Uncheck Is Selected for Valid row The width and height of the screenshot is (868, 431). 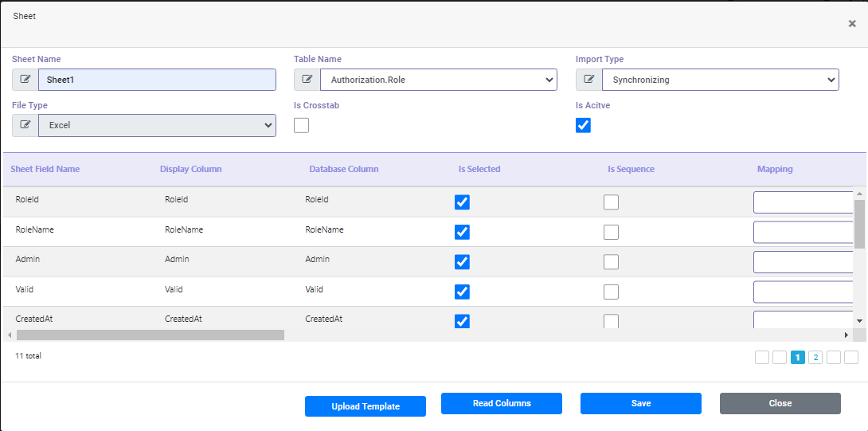[x=462, y=292]
